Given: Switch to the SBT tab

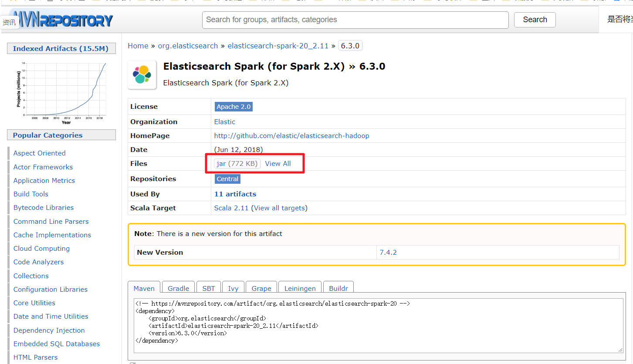Looking at the screenshot, I should 209,288.
